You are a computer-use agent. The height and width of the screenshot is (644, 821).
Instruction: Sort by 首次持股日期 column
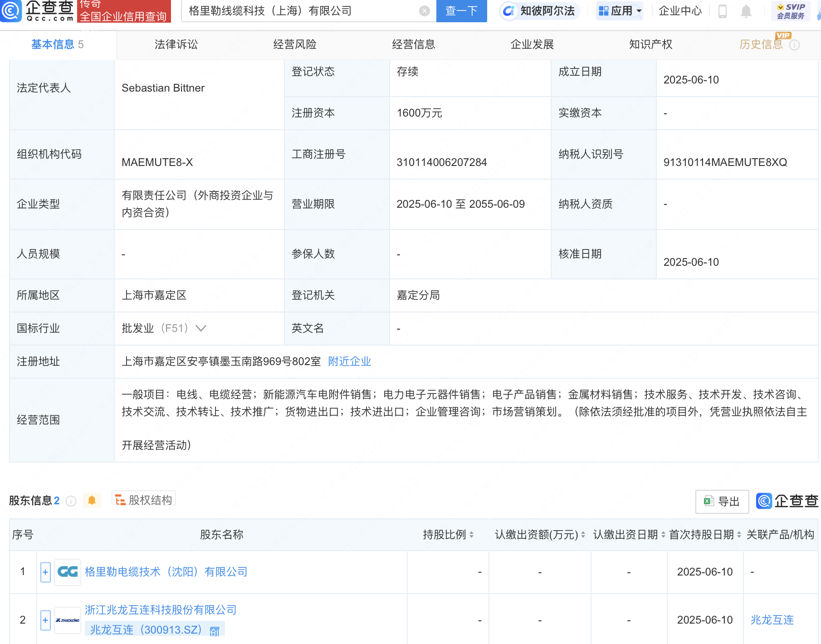click(739, 535)
